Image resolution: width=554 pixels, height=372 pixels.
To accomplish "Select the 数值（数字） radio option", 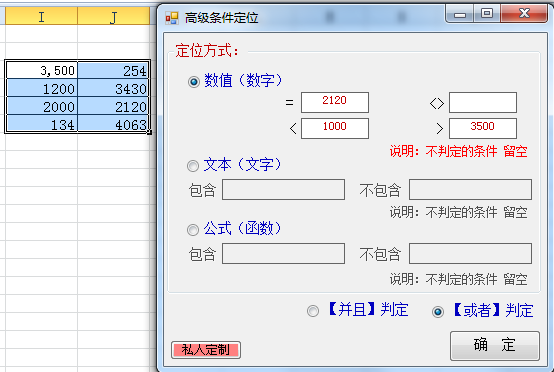I will point(194,82).
